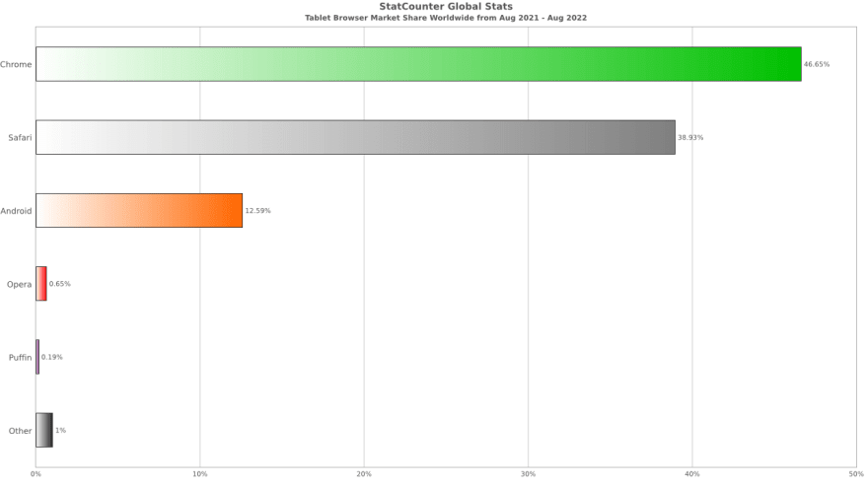
Task: Click the 10% x-axis tick label
Action: 200,474
